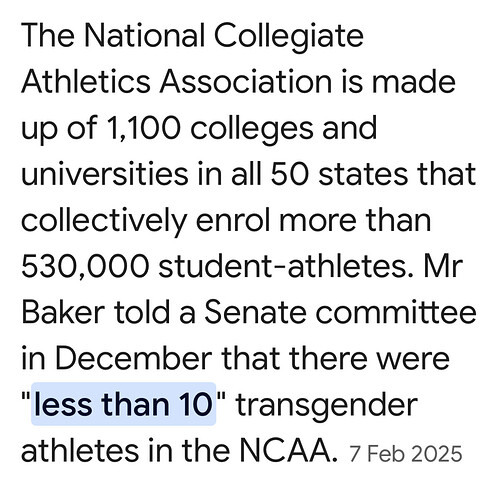
Task: Click the word "student-athletes"
Action: pyautogui.click(x=285, y=266)
